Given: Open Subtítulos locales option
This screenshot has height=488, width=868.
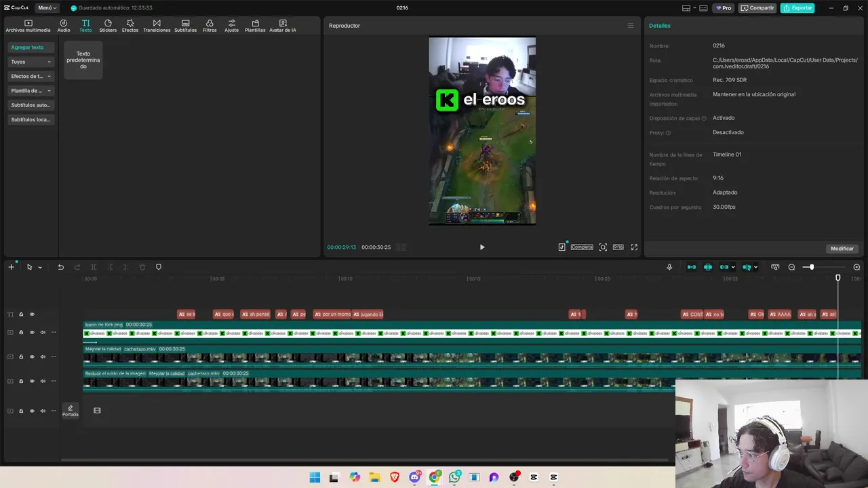Looking at the screenshot, I should (31, 119).
